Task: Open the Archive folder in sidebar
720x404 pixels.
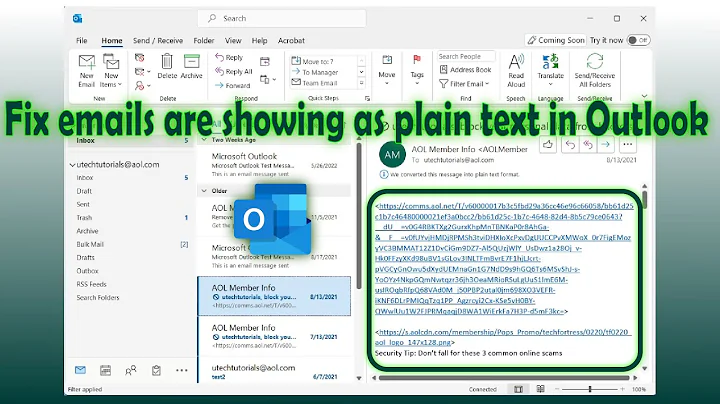Action: tap(87, 231)
